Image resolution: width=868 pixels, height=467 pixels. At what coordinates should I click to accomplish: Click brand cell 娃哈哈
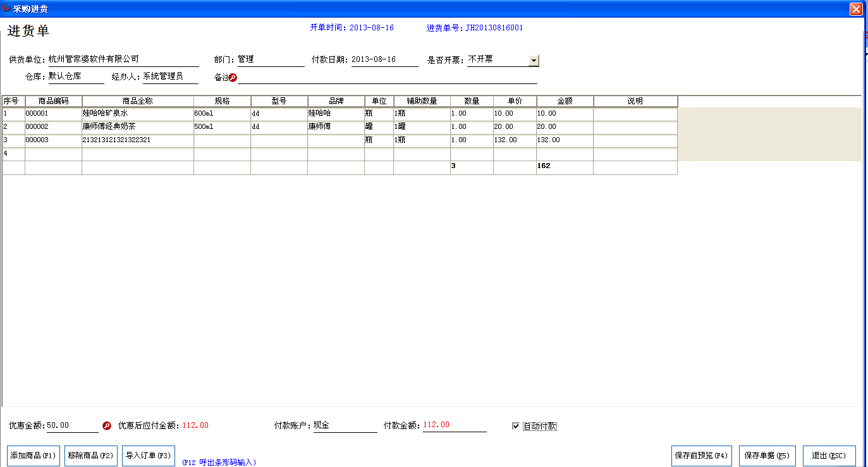[336, 114]
